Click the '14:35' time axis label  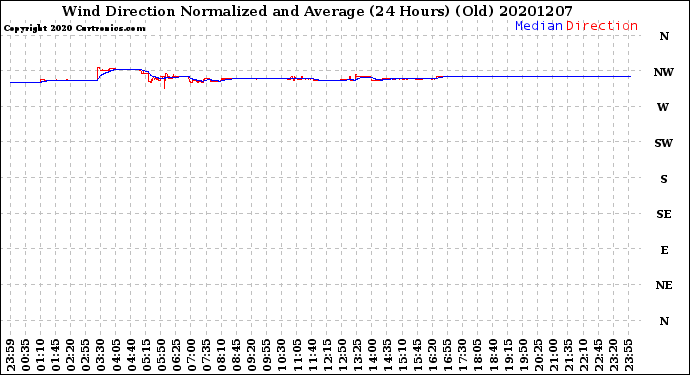tap(388, 355)
